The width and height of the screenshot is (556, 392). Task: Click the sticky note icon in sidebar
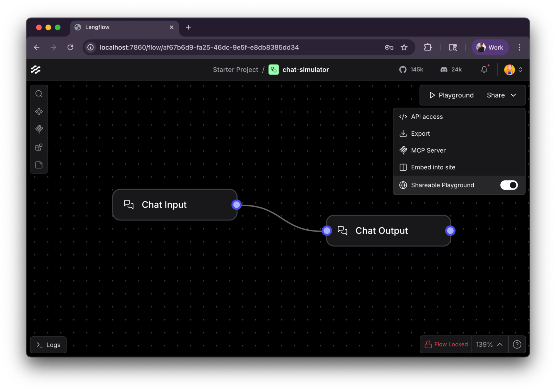click(x=39, y=165)
